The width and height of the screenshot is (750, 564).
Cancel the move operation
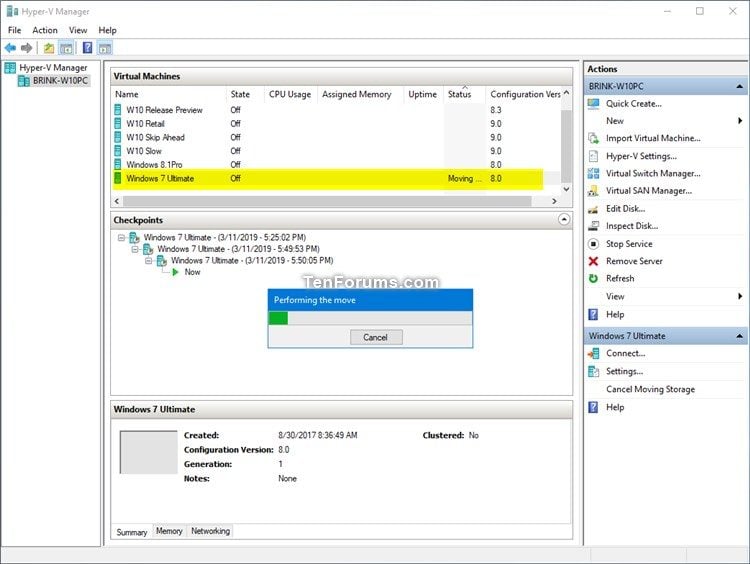click(x=376, y=337)
